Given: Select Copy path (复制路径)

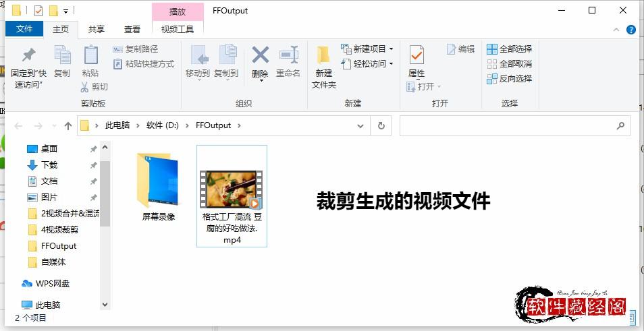Looking at the screenshot, I should click(x=136, y=49).
